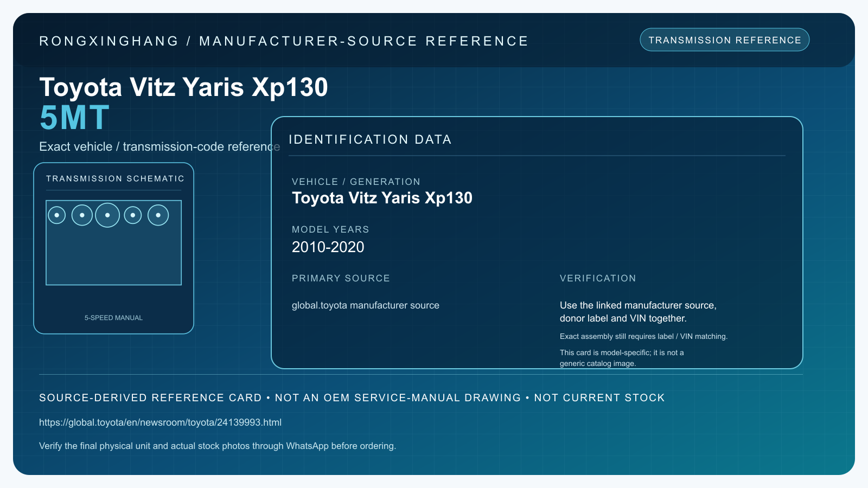Click the 5-Speed Manual caption
868x488 pixels.
click(113, 318)
